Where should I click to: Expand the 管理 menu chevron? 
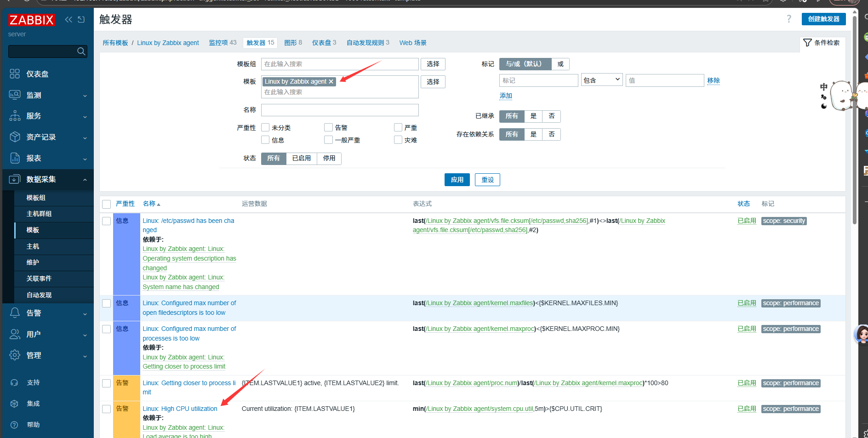click(x=85, y=356)
